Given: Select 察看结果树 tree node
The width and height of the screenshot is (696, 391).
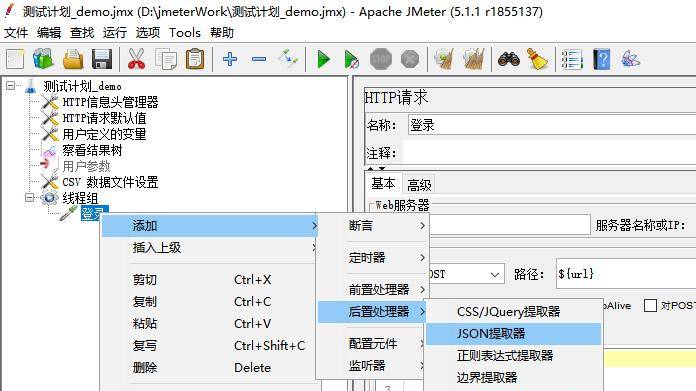Looking at the screenshot, I should [x=92, y=150].
